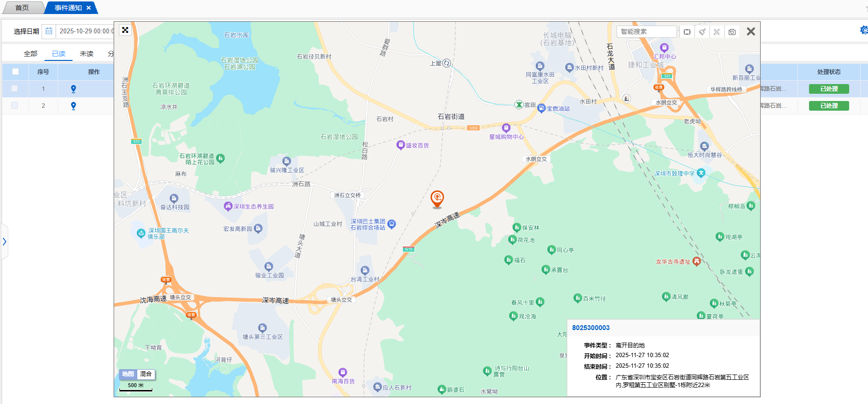Open the blue settings gear icon
The height and width of the screenshot is (404, 868).
pos(864,30)
